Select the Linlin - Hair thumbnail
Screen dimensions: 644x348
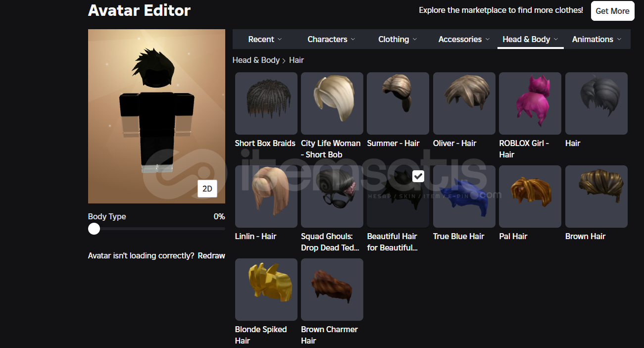coord(266,197)
